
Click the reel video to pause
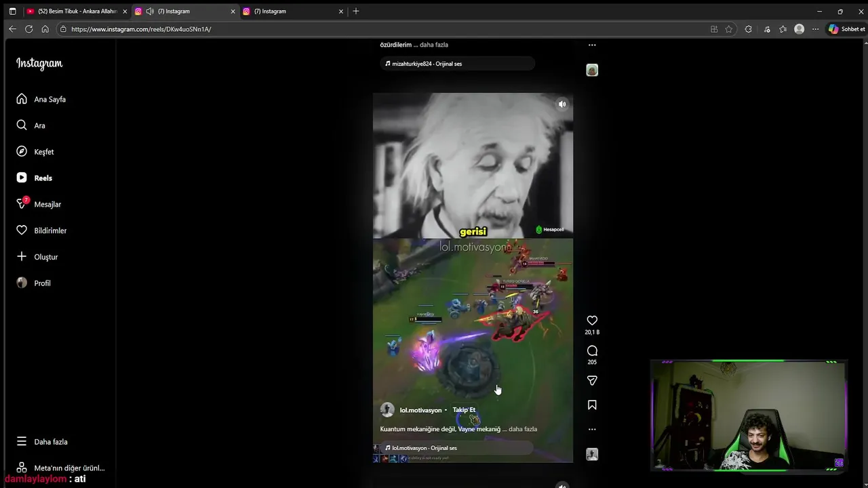click(x=473, y=278)
